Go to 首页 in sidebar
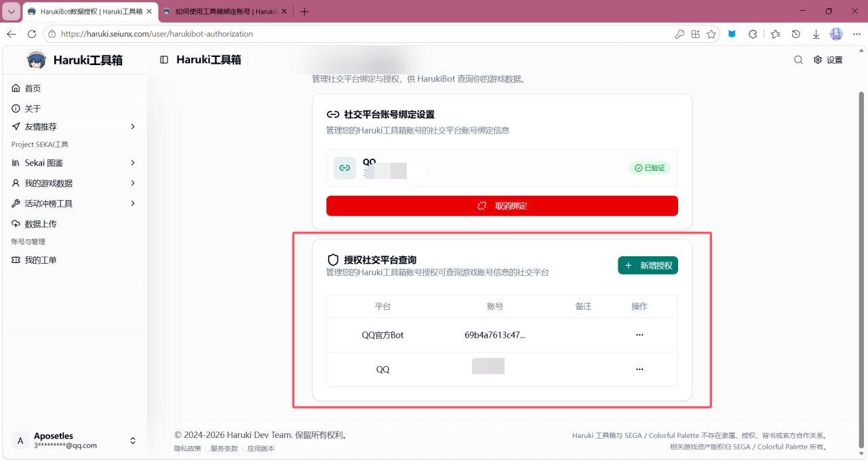 point(75,88)
